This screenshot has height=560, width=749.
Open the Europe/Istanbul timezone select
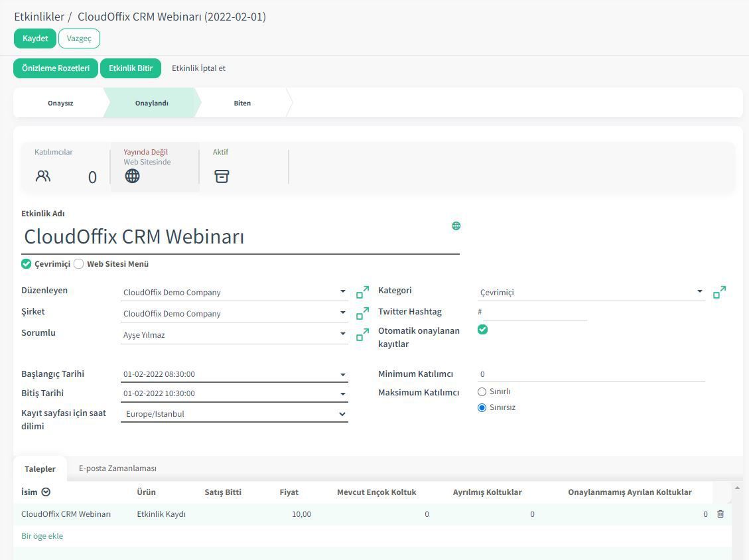[x=235, y=414]
